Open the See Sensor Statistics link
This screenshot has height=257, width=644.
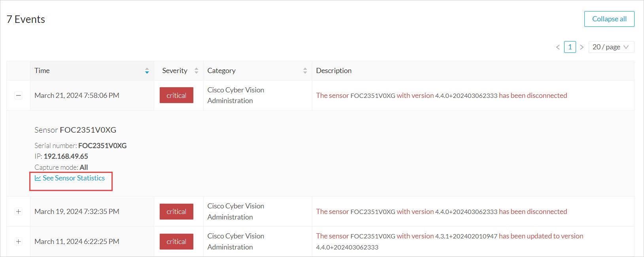[74, 178]
